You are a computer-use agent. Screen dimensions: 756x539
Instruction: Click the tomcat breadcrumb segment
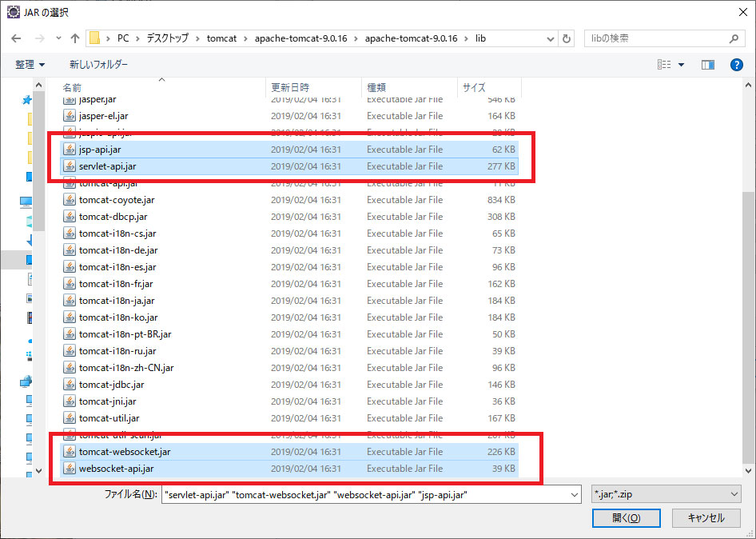point(222,38)
